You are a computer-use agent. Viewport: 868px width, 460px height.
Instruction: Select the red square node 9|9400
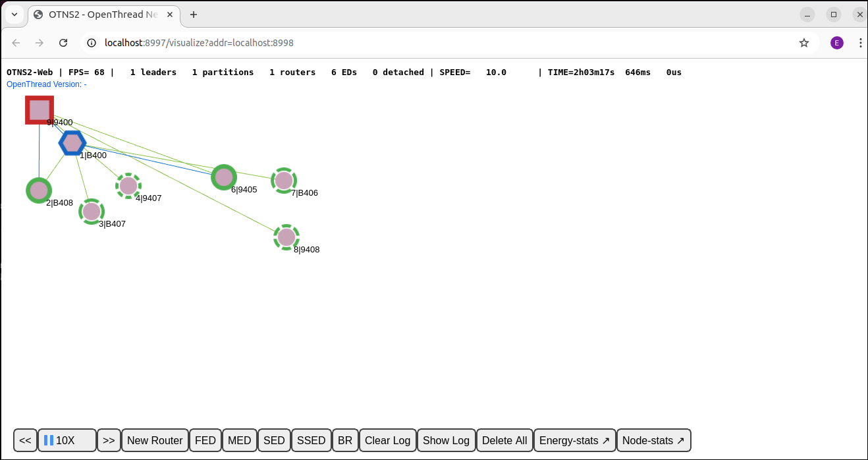point(40,110)
